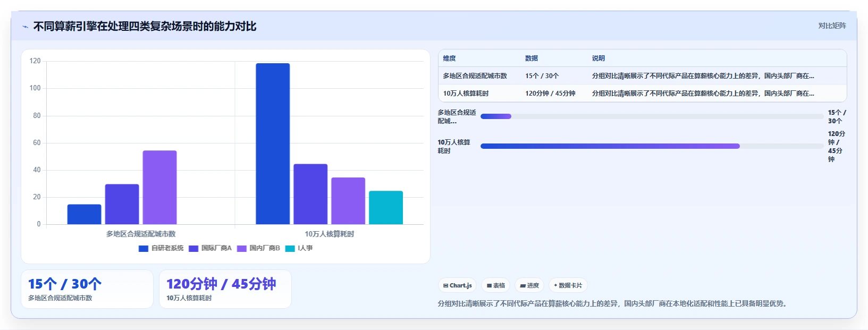Click the 表格 tag chip
Viewport: 868px width, 330px height.
pyautogui.click(x=495, y=285)
